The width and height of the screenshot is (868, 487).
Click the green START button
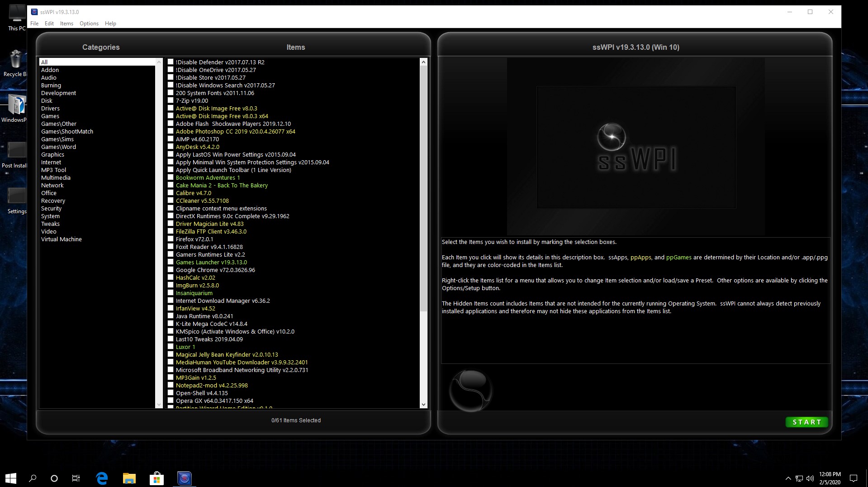(x=807, y=422)
